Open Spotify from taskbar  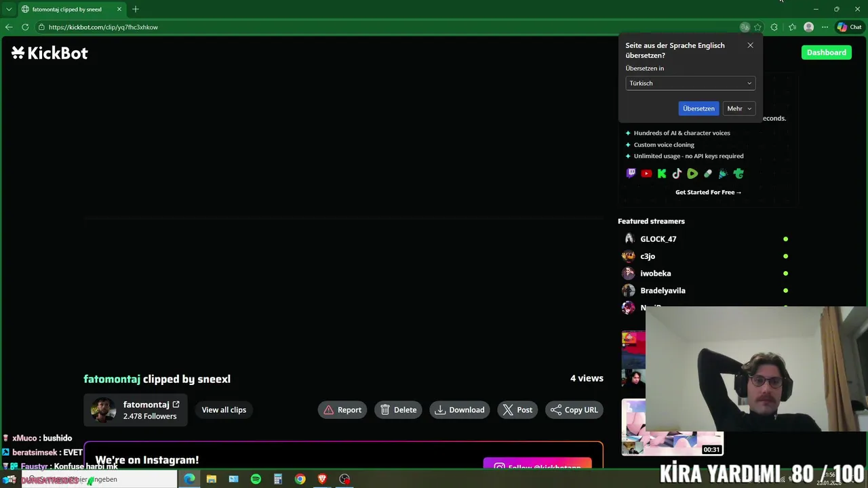pyautogui.click(x=256, y=479)
